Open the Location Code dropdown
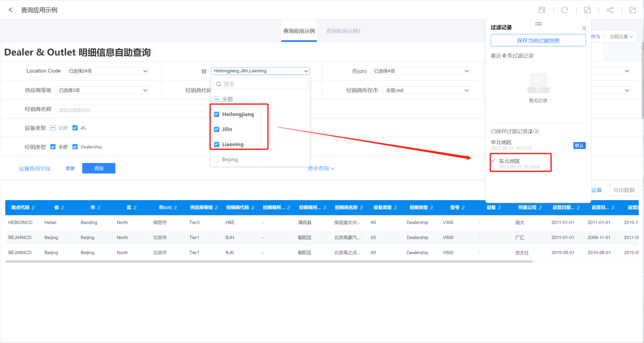 click(107, 71)
